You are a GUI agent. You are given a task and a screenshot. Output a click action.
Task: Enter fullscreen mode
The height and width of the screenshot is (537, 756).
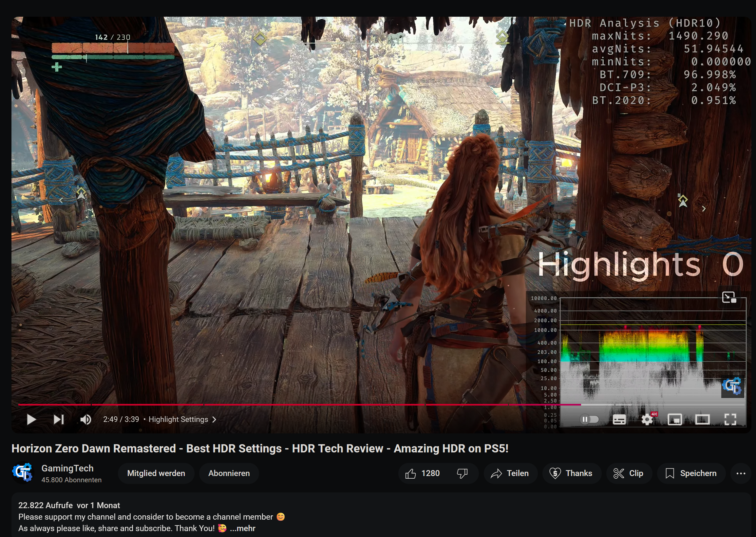point(730,419)
